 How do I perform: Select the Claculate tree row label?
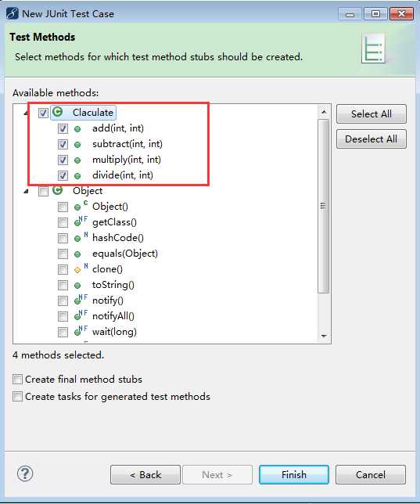pos(92,113)
